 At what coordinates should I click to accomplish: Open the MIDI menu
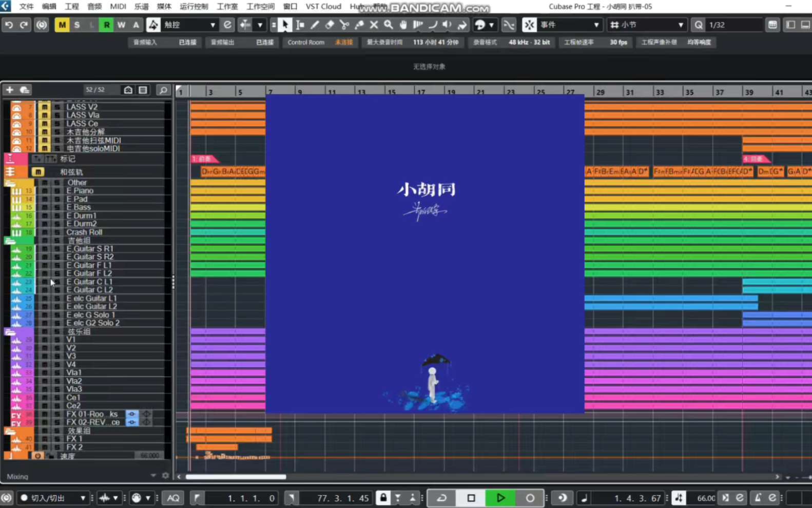click(x=118, y=6)
